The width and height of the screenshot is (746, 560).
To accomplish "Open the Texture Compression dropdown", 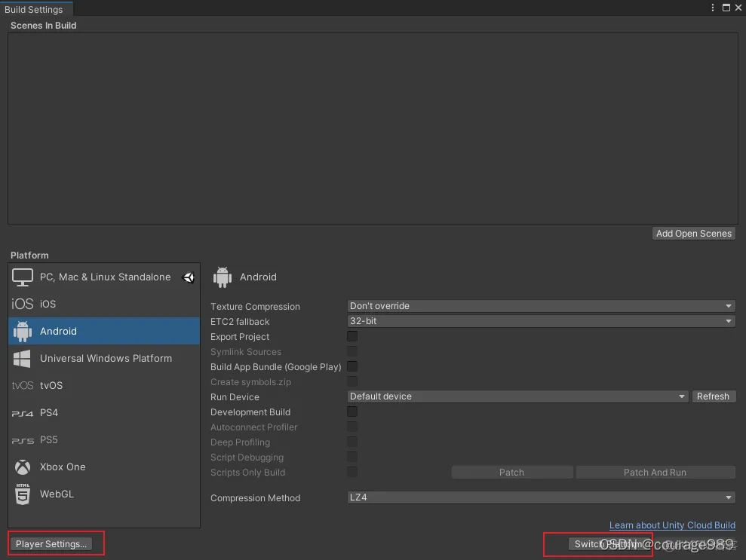I will (x=542, y=306).
